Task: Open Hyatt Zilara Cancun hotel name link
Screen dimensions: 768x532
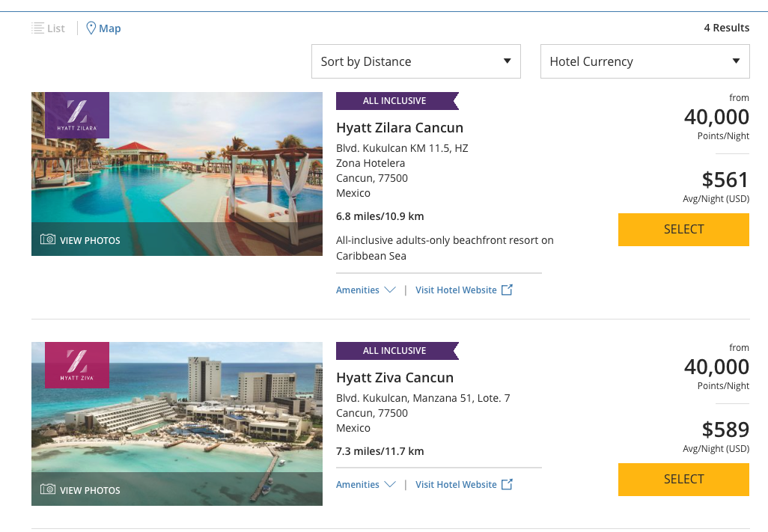Action: click(400, 128)
